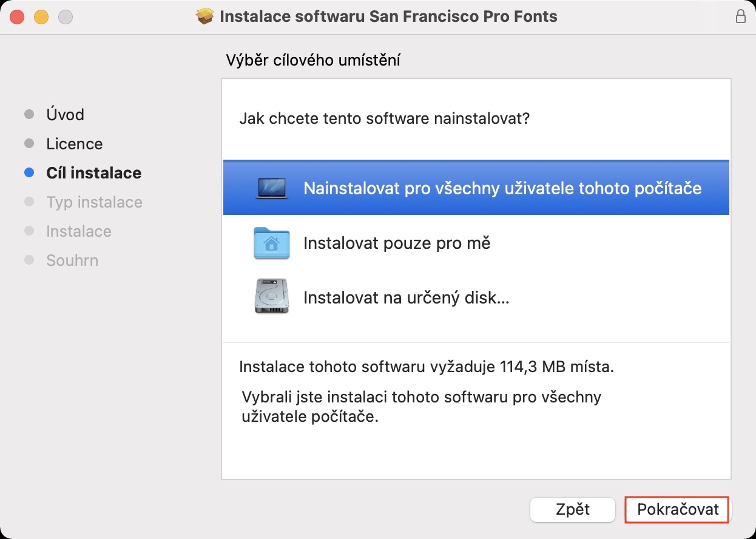Screen dimensions: 756x539
Task: Click the Souhrn step in sidebar
Action: 72,260
